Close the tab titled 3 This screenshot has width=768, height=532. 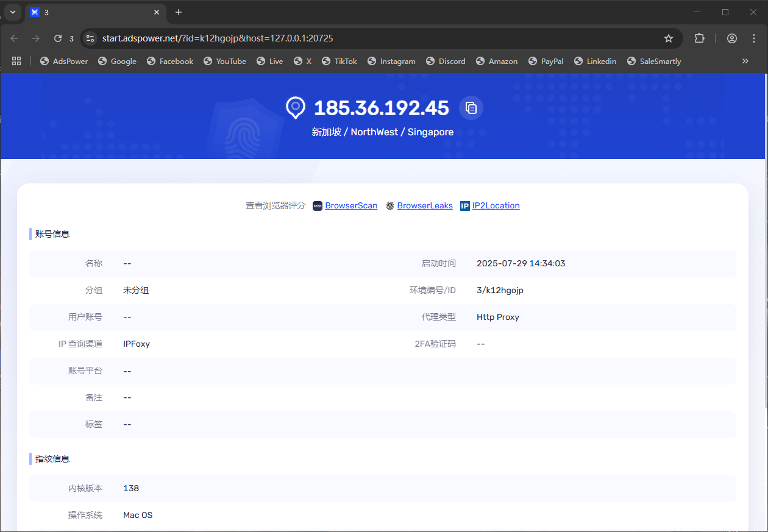pyautogui.click(x=157, y=12)
